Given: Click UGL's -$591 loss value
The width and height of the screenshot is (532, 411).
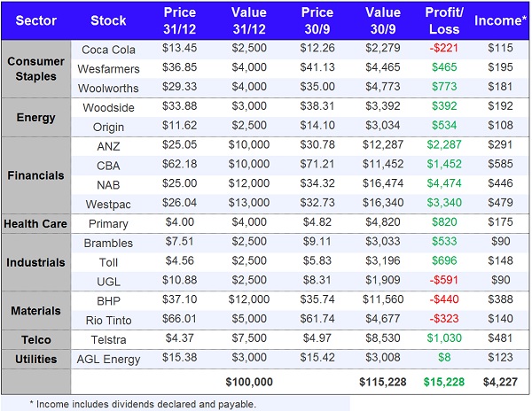Looking at the screenshot, I should tap(443, 282).
